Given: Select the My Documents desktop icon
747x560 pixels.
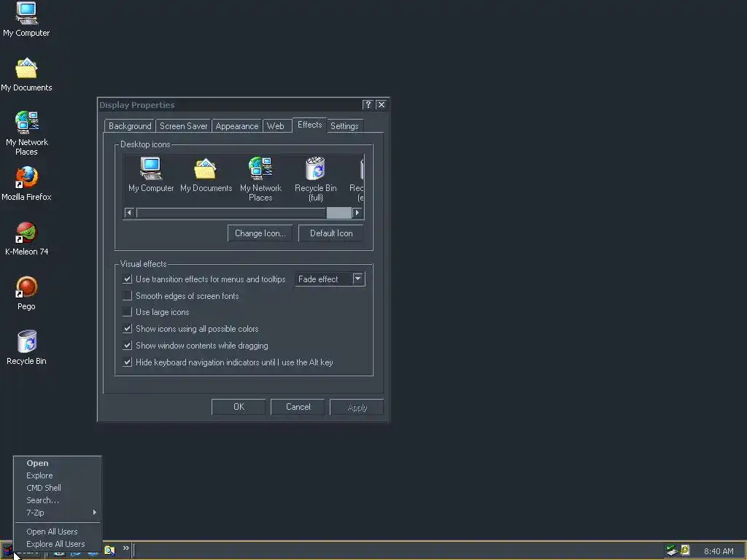Looking at the screenshot, I should (x=26, y=74).
